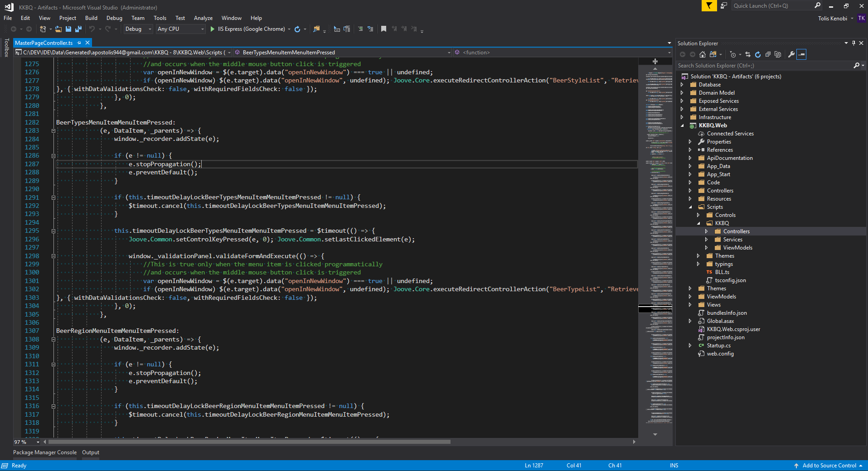Open the Analyze menu
Image resolution: width=868 pixels, height=471 pixels.
[203, 18]
